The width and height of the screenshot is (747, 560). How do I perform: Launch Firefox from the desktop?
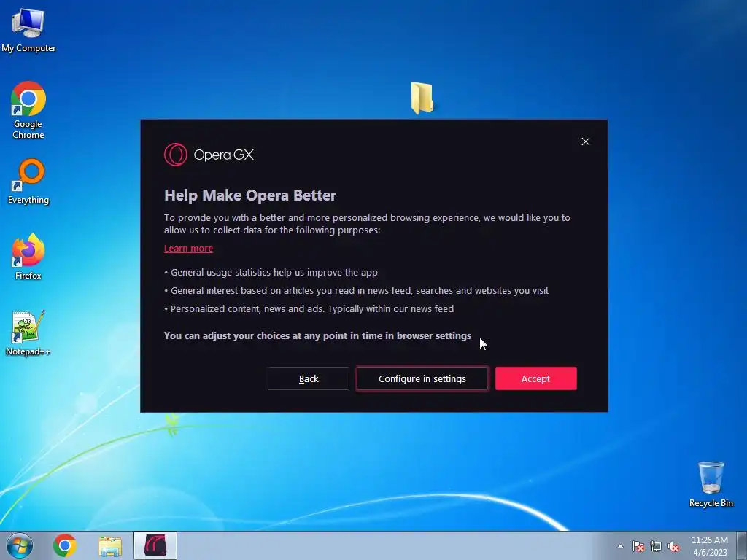click(x=28, y=257)
